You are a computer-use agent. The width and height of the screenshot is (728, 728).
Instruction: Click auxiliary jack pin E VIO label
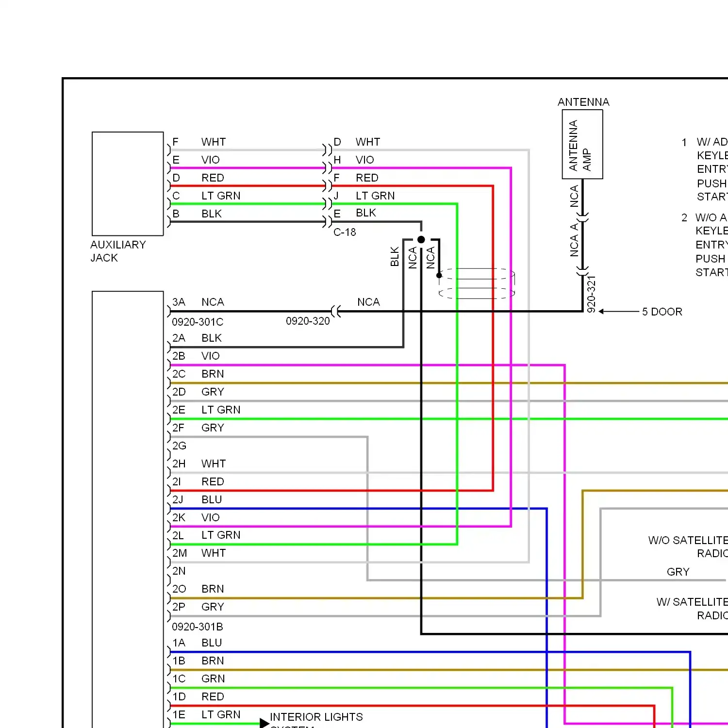pos(196,160)
